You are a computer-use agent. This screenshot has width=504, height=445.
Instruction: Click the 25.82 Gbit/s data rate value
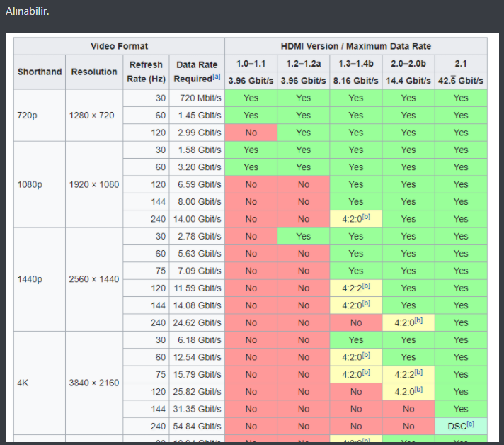coord(197,392)
